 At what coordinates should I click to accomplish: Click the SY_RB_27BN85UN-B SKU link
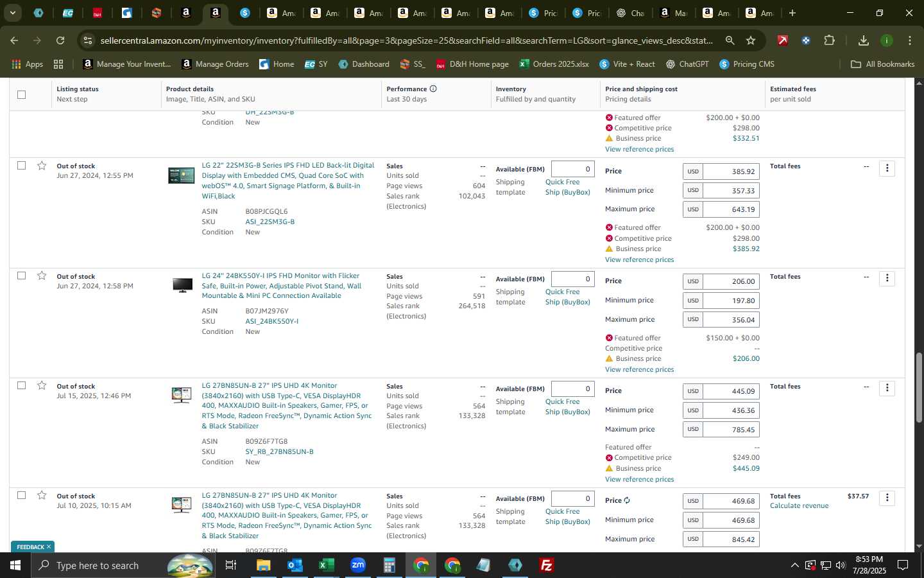point(279,451)
